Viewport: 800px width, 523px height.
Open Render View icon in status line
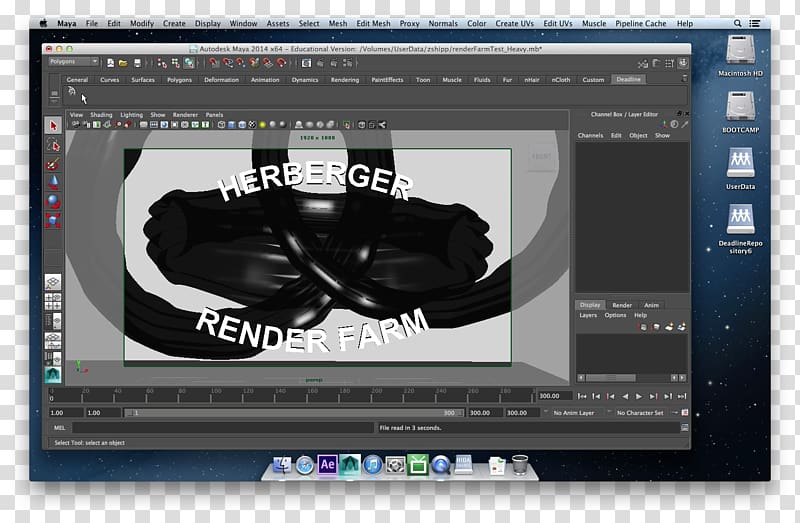(306, 63)
